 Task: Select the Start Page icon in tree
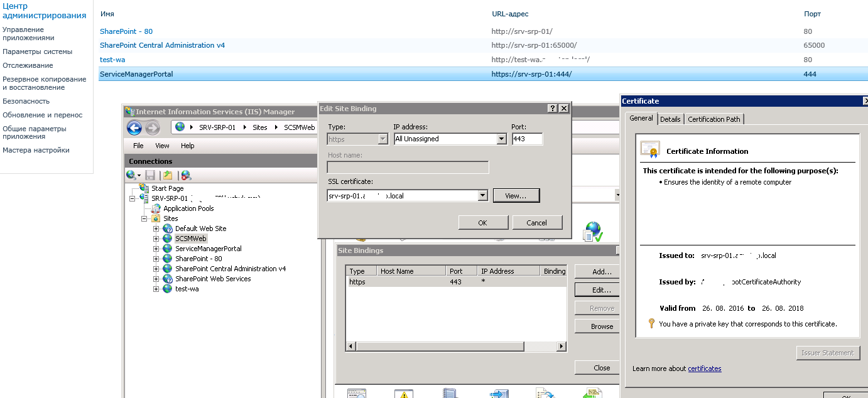(x=144, y=188)
